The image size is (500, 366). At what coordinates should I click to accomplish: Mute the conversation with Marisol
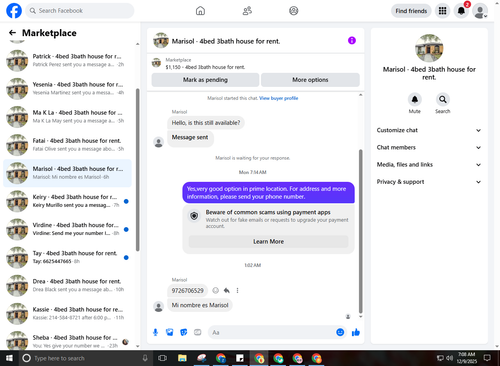[415, 99]
